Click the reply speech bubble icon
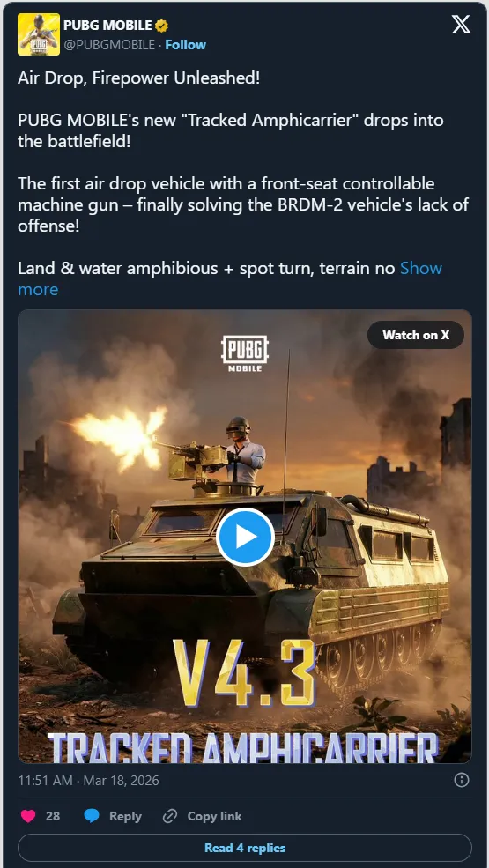Screen dimensions: 489x868 tap(92, 816)
